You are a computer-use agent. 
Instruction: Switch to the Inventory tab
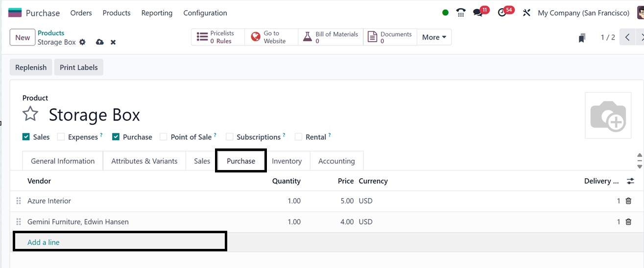(x=286, y=161)
